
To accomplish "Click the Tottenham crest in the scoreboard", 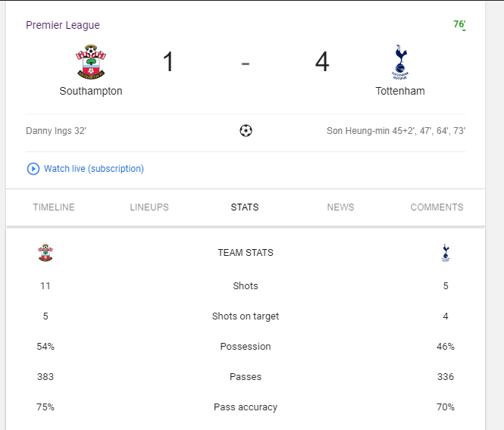I will tap(399, 62).
